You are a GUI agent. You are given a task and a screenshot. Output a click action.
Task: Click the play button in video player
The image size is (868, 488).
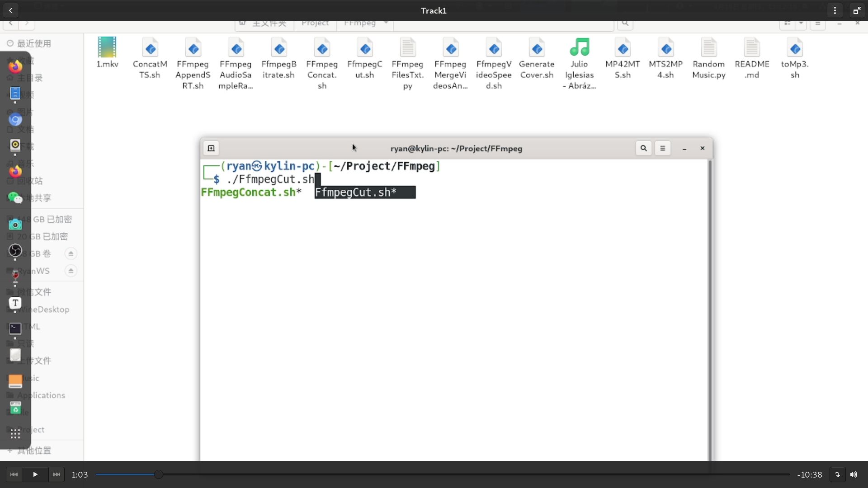coord(35,474)
